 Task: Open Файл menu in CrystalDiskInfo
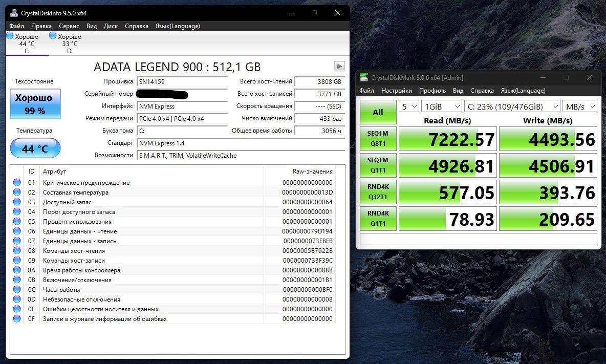coord(16,26)
